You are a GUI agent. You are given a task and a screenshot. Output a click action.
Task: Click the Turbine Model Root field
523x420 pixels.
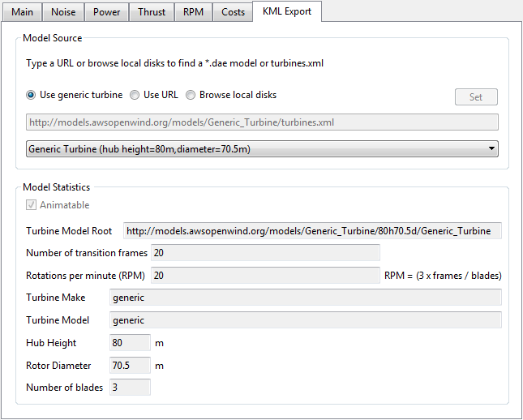click(x=312, y=231)
